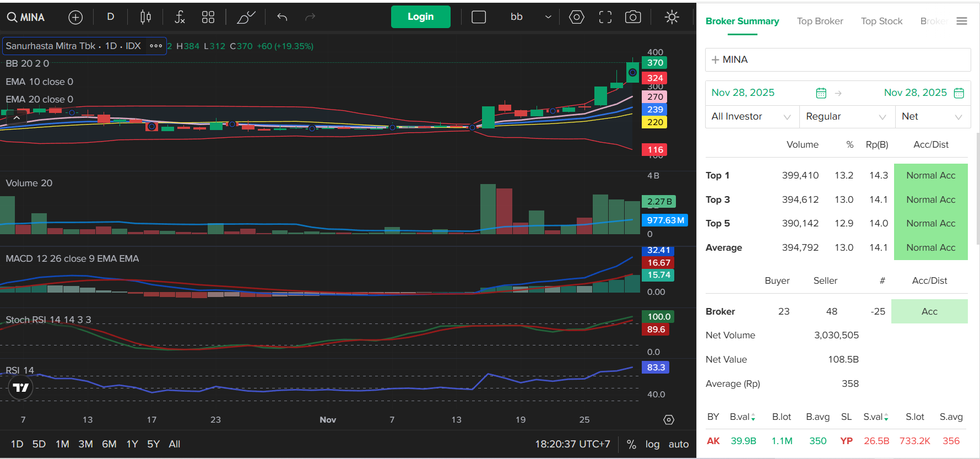The height and width of the screenshot is (459, 980).
Task: Set chart range to 1D
Action: (x=17, y=444)
